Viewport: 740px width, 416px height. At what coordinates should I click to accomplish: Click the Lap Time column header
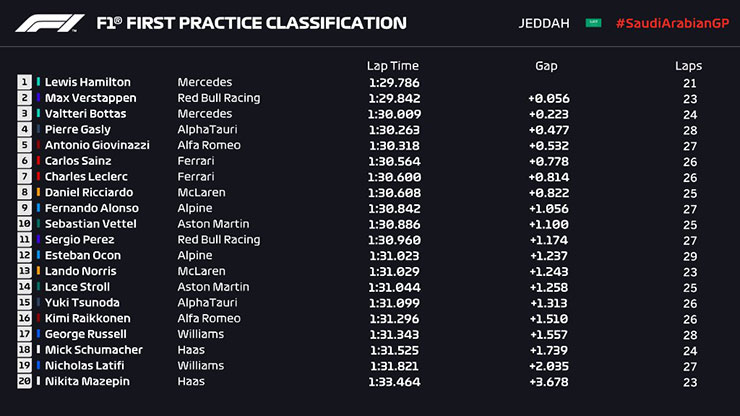392,66
